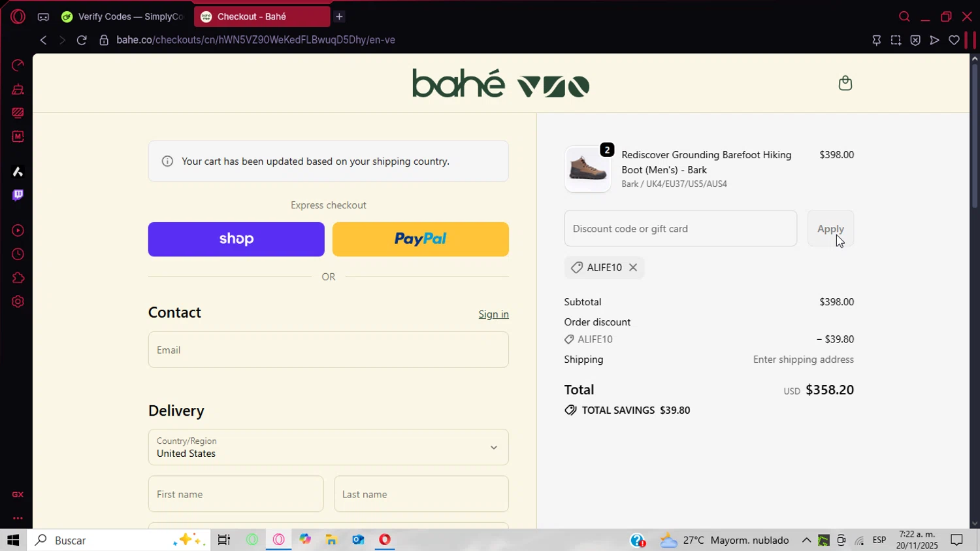Open Aria AI icon in sidebar
980x551 pixels.
[x=18, y=172]
